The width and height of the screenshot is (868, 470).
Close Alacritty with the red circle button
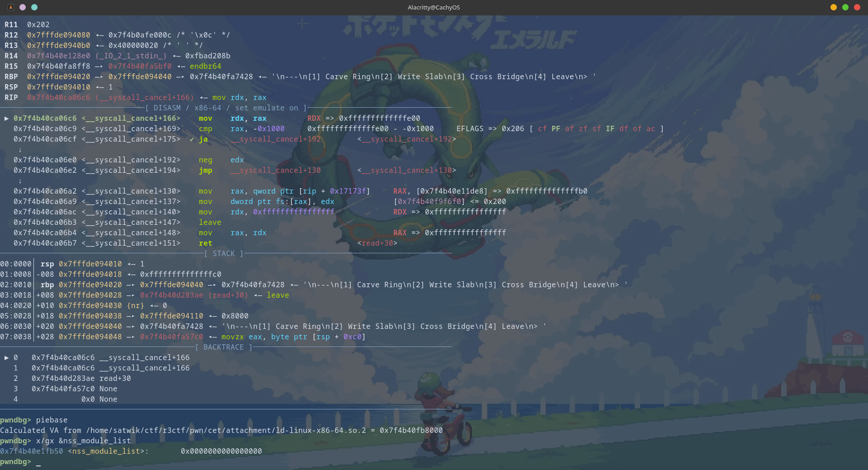[x=857, y=7]
